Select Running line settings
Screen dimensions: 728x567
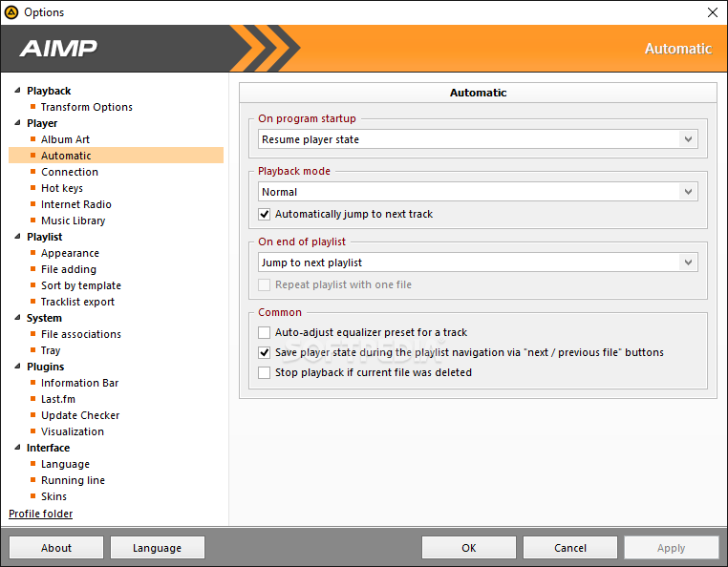(x=73, y=481)
